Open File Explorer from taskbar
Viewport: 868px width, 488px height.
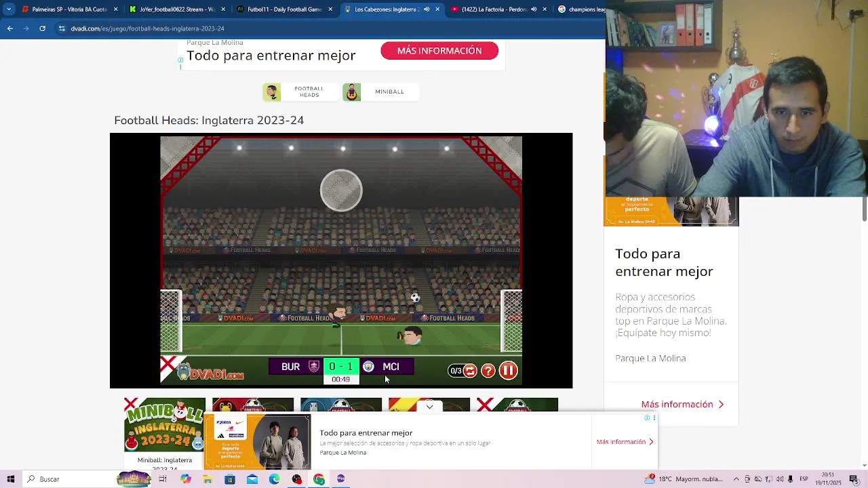[208, 479]
